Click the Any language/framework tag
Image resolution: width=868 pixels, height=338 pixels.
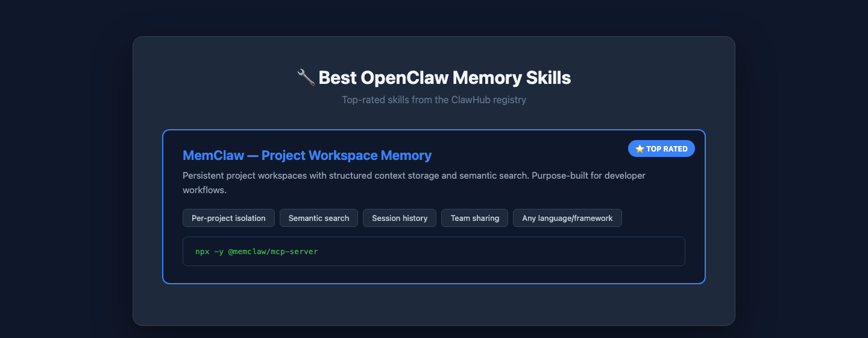click(567, 218)
